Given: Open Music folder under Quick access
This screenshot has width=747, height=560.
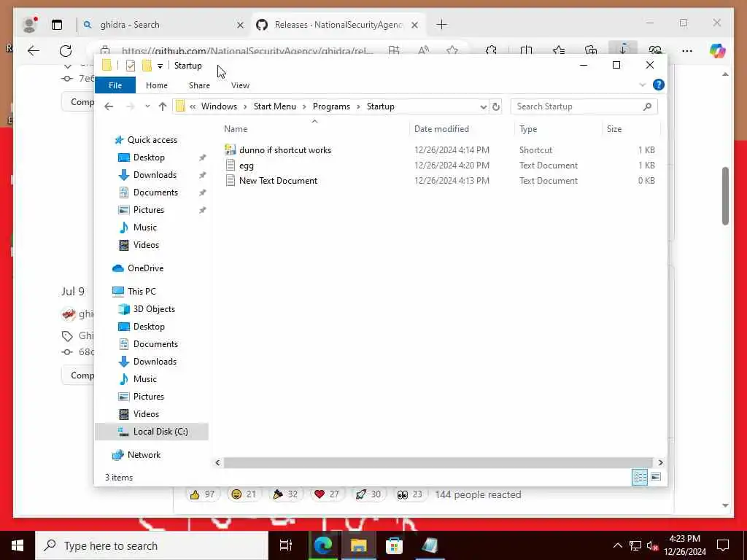Looking at the screenshot, I should [x=145, y=227].
